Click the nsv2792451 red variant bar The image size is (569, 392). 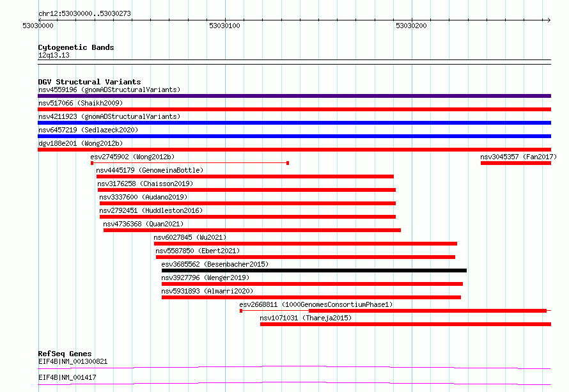tap(248, 217)
